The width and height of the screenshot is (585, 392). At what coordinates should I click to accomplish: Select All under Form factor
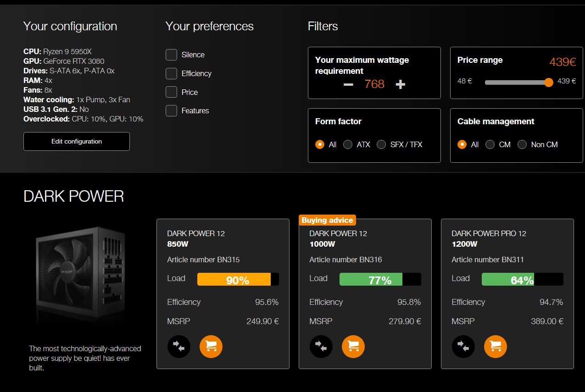[320, 144]
